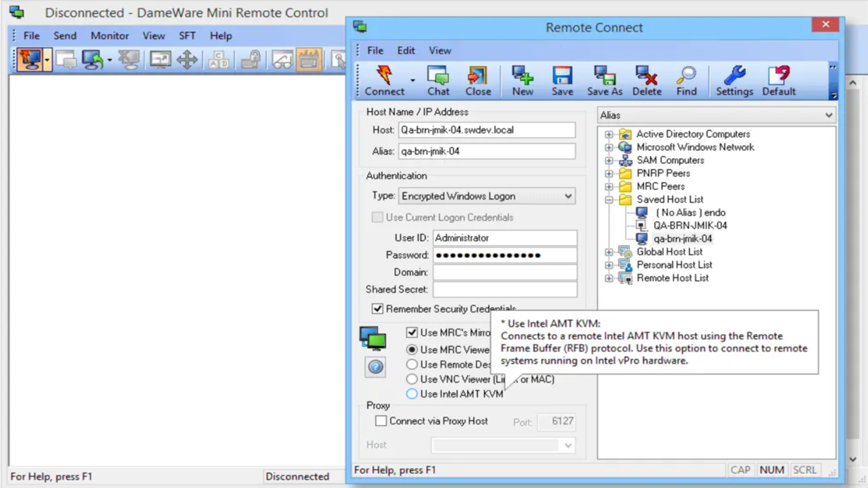Open the Alias dropdown above the tree
The height and width of the screenshot is (488, 868).
click(828, 115)
